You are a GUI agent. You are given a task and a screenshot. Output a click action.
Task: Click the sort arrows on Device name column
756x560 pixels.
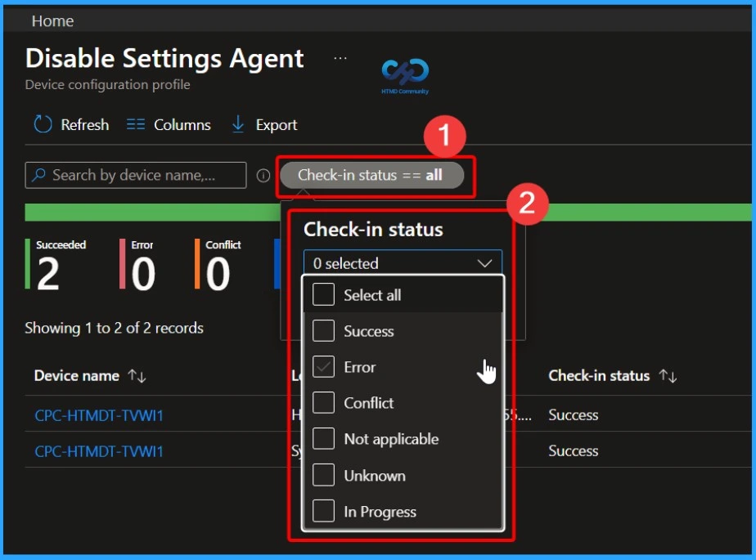click(136, 375)
